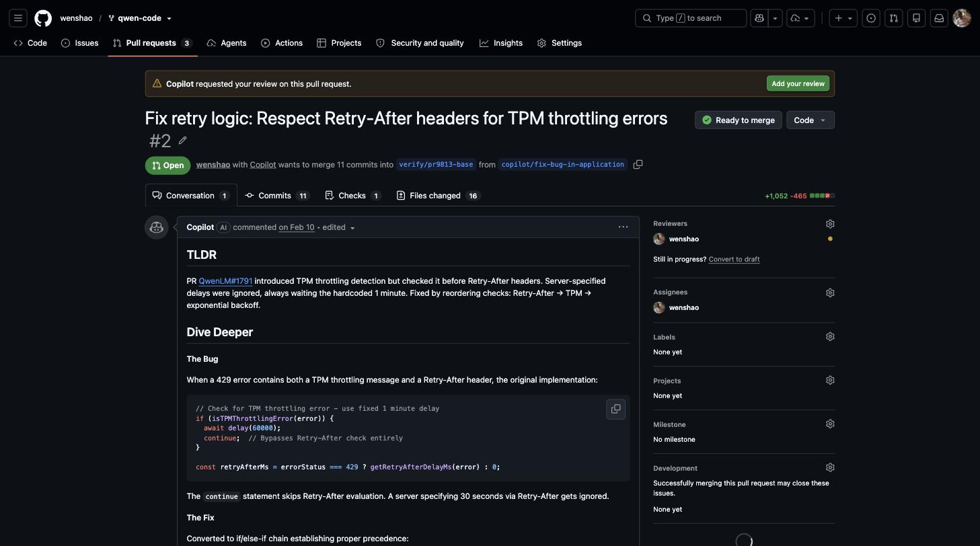Open the Code repository tab
Screen dimensions: 980x546
pyautogui.click(x=30, y=43)
